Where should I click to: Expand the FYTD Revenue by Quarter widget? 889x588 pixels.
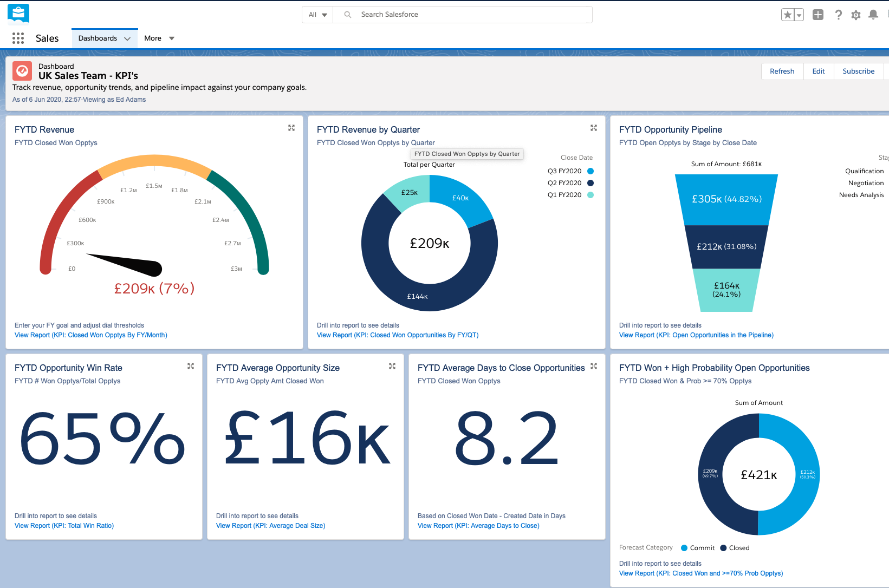point(594,128)
